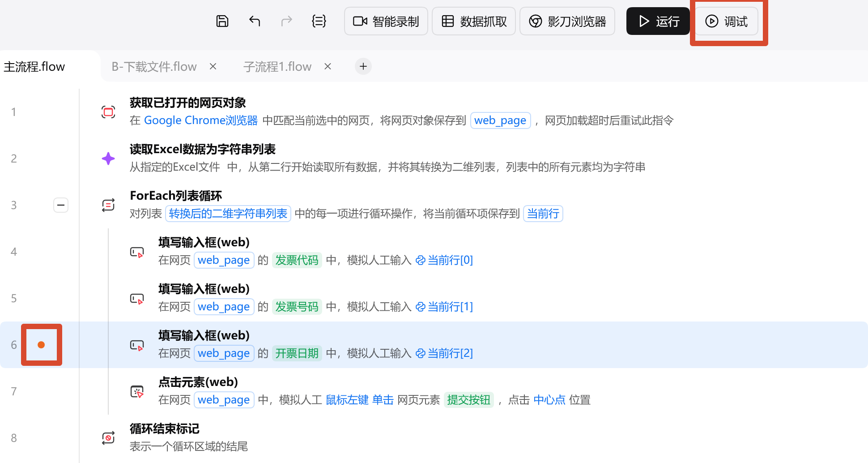Click the 单击 click type option

click(x=383, y=400)
